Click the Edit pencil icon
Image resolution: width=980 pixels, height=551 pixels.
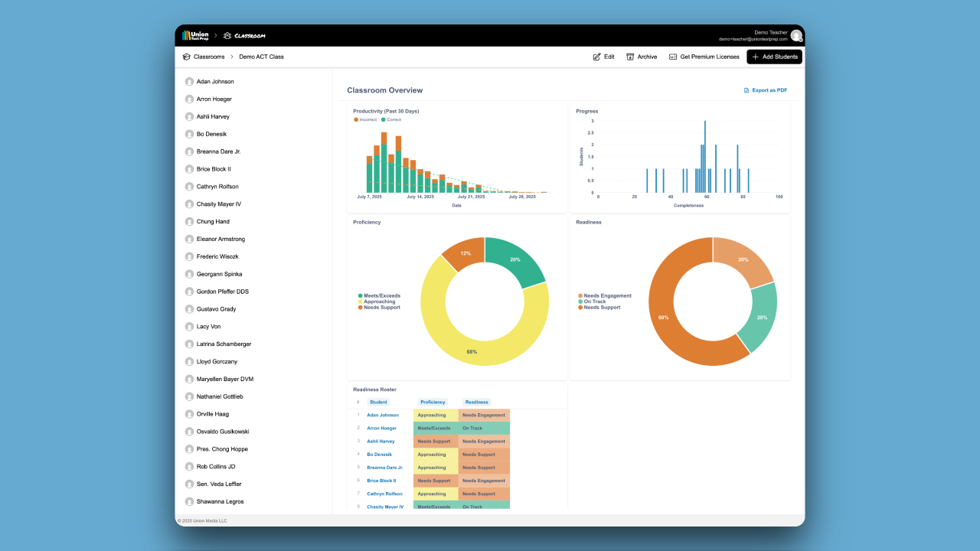click(x=597, y=57)
